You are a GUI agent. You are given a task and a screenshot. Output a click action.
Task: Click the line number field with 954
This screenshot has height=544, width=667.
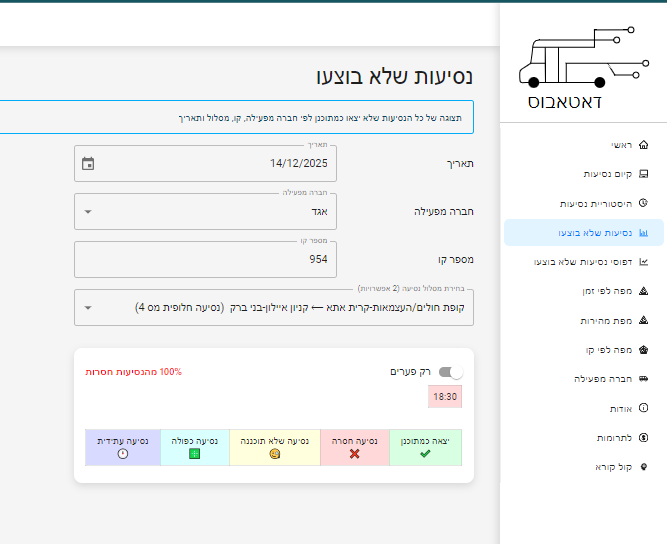[x=205, y=259]
